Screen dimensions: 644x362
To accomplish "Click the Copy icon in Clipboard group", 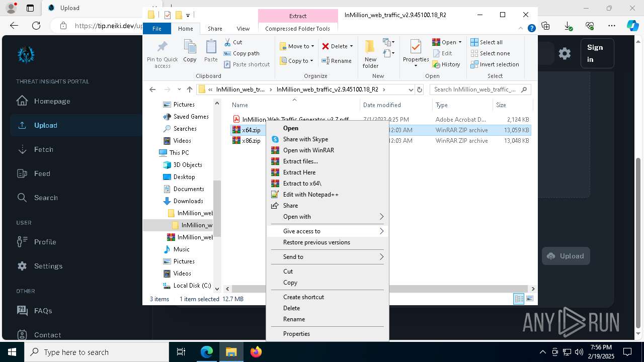I will [190, 51].
